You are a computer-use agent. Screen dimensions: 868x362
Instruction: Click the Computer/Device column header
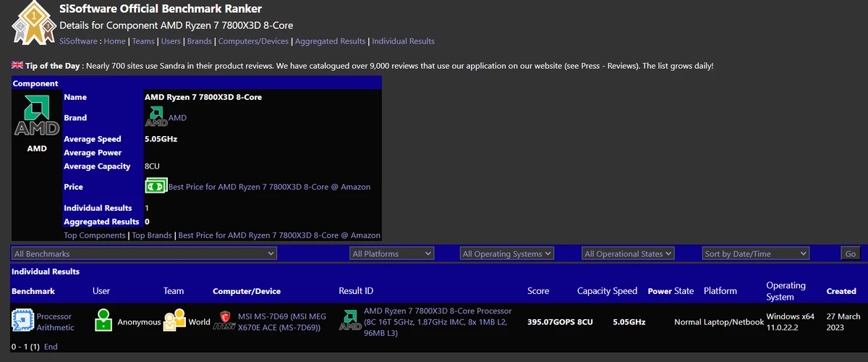(247, 291)
